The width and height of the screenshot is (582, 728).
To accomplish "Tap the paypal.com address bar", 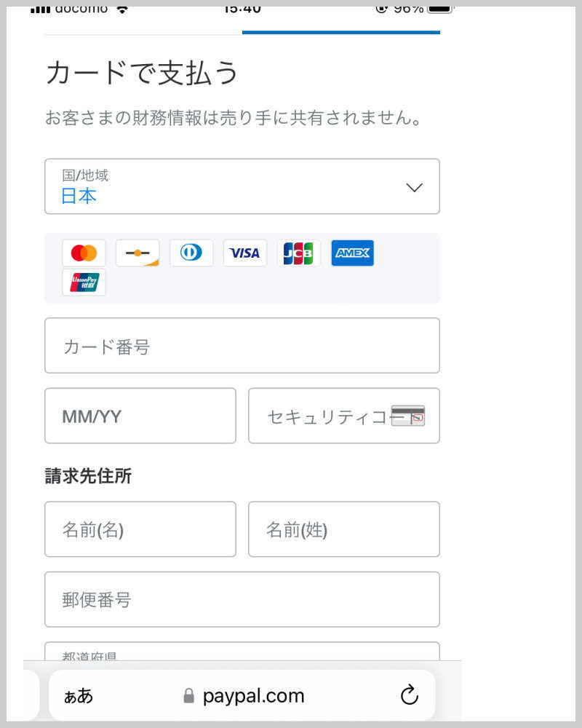I will pos(253,696).
